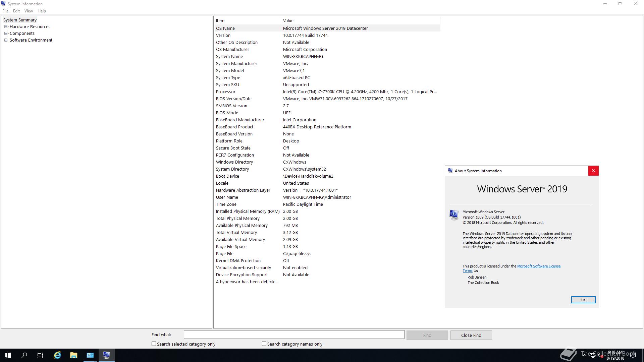Select the Kernel DMA Protection row
Viewport: 644px width, 362px height.
pos(327,260)
